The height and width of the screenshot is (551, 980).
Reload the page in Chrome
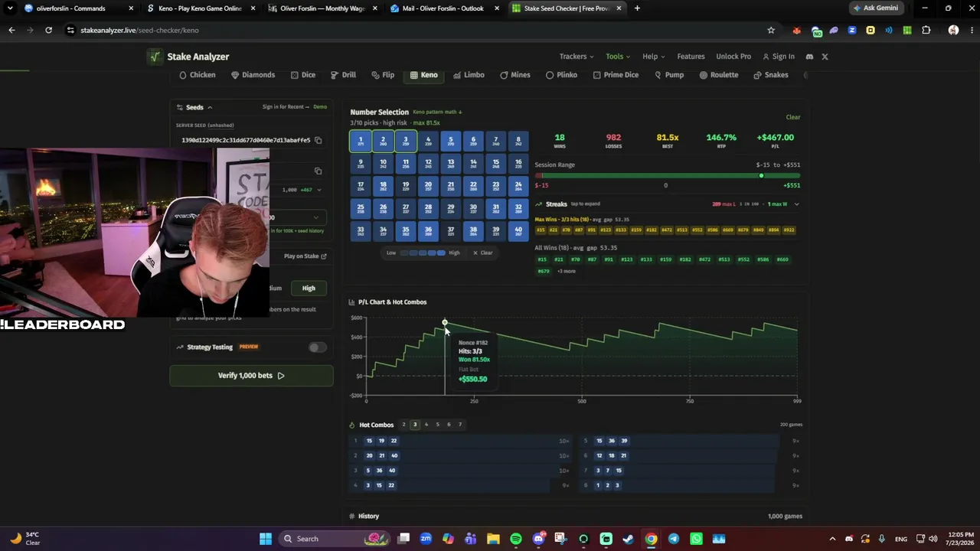click(48, 30)
